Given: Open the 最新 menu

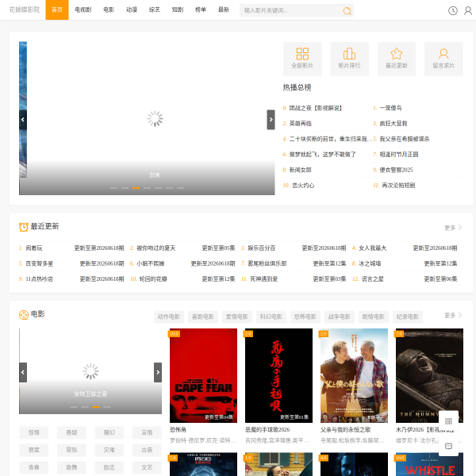Looking at the screenshot, I should (224, 10).
